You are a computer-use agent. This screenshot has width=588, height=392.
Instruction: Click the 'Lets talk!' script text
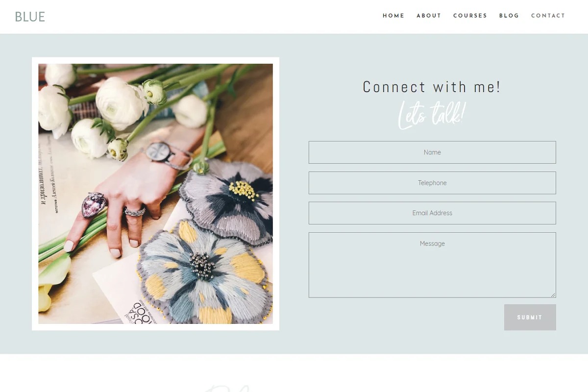[x=432, y=115]
